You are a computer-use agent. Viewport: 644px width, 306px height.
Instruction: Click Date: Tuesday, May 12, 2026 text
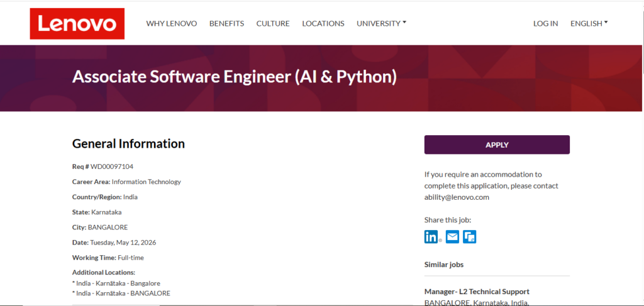click(x=114, y=243)
